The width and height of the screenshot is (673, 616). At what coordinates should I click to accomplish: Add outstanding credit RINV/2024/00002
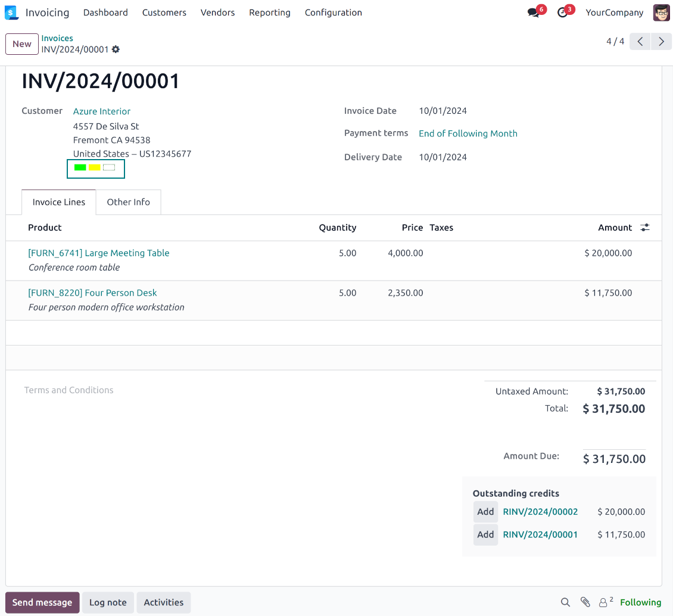(x=485, y=512)
